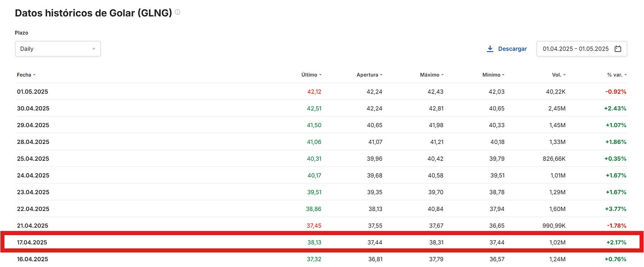The height and width of the screenshot is (267, 644).
Task: Click the Datos históricos de Golar (GLNG) heading
Action: (x=93, y=13)
